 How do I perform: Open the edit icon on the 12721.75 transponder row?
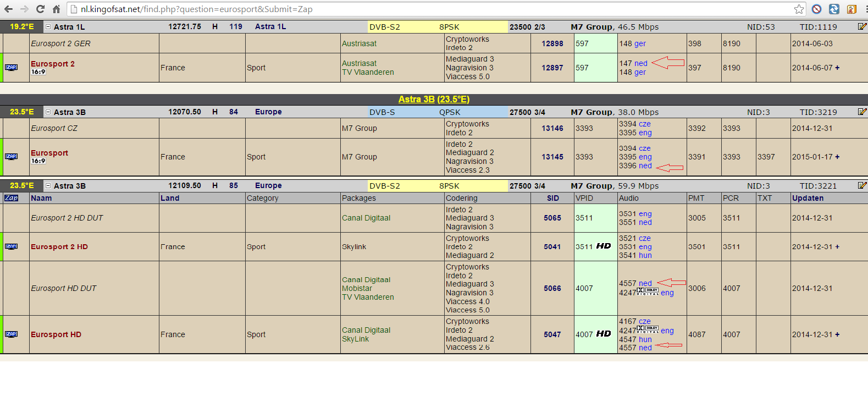862,26
